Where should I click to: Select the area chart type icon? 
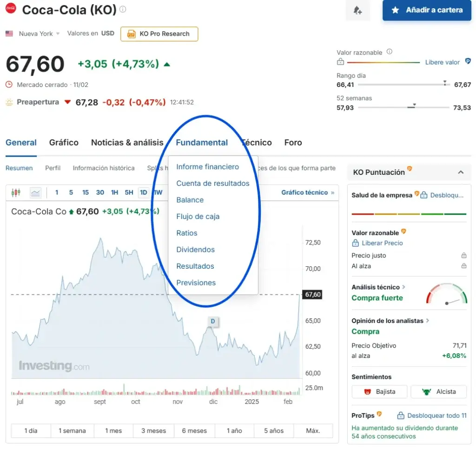(x=35, y=192)
